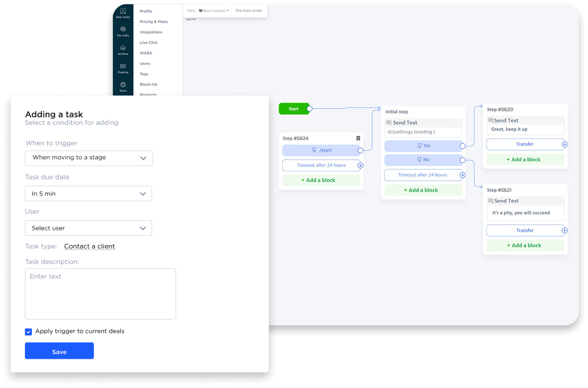Click the No block output connector

[x=463, y=160]
